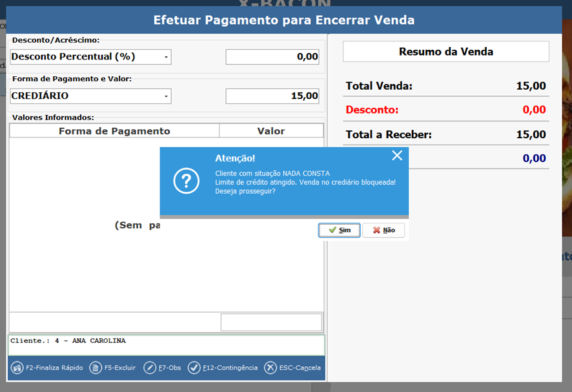Screen dimensions: 572x392
Task: Click the empty total box below the payments list
Action: click(x=271, y=322)
